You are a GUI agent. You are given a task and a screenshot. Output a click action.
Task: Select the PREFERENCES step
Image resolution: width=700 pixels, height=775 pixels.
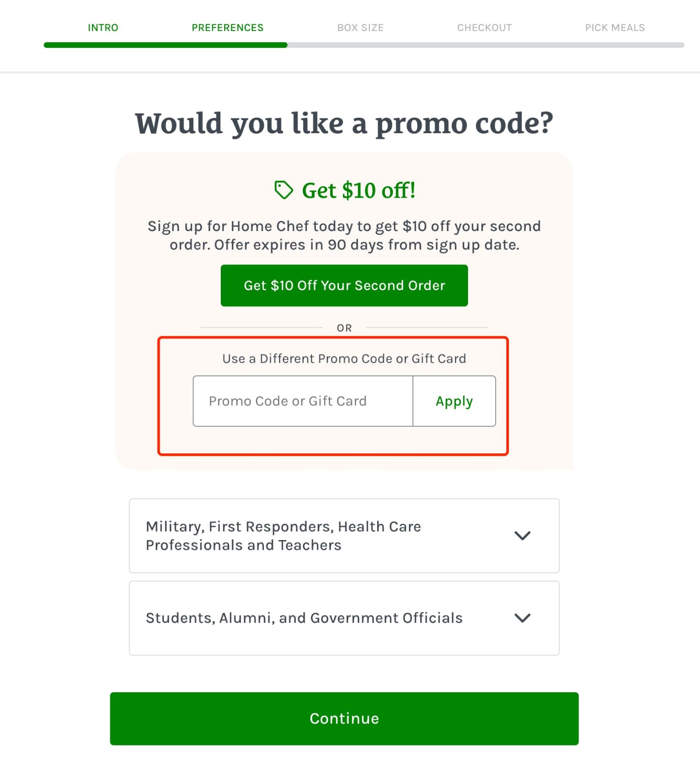pos(228,28)
